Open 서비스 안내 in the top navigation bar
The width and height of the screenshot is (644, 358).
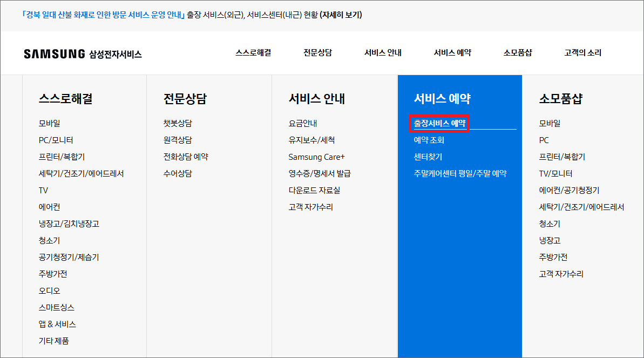tap(383, 52)
